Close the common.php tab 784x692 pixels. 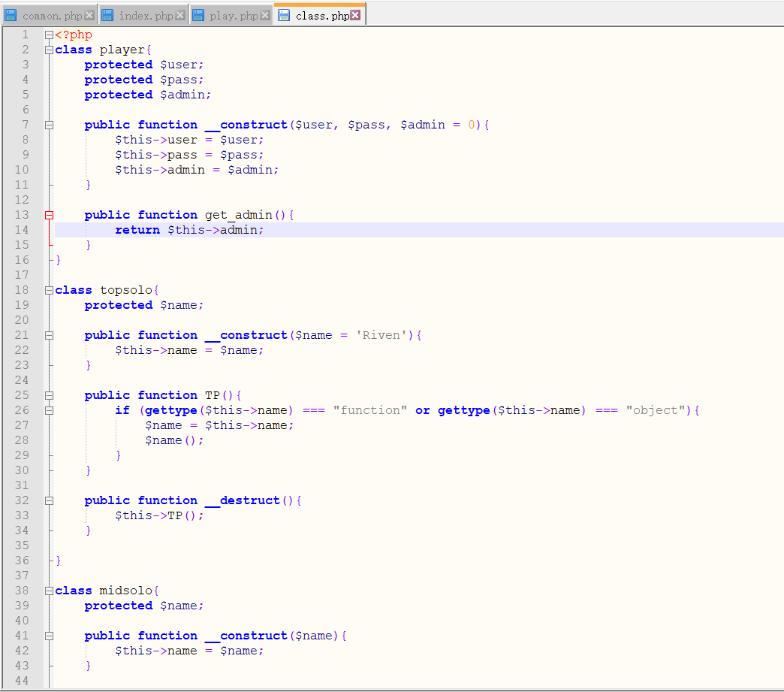coord(89,15)
